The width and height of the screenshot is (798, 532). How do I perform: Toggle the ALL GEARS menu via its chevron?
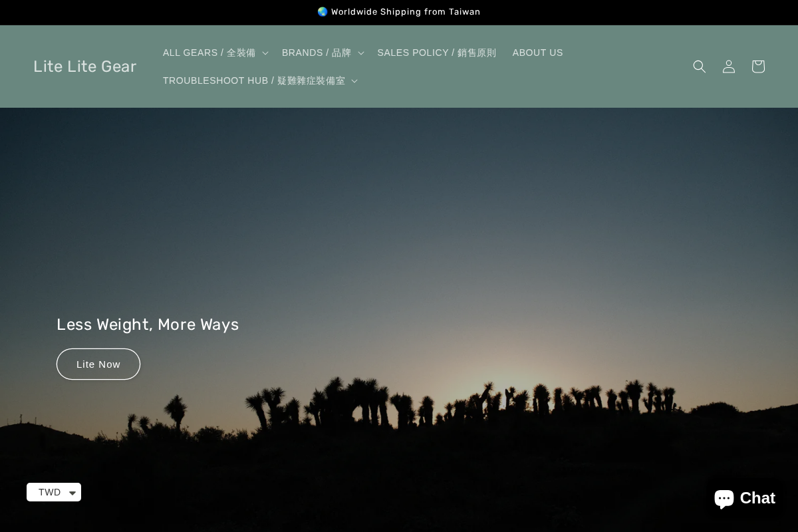click(x=265, y=53)
